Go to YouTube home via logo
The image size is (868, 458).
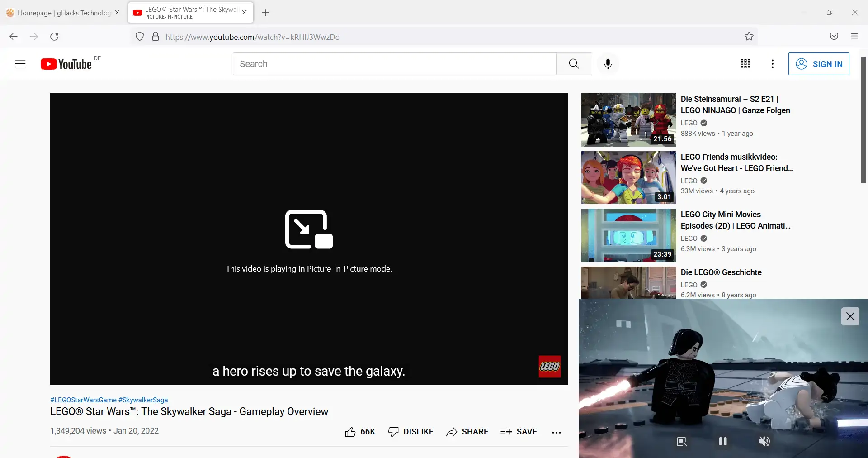pos(66,64)
